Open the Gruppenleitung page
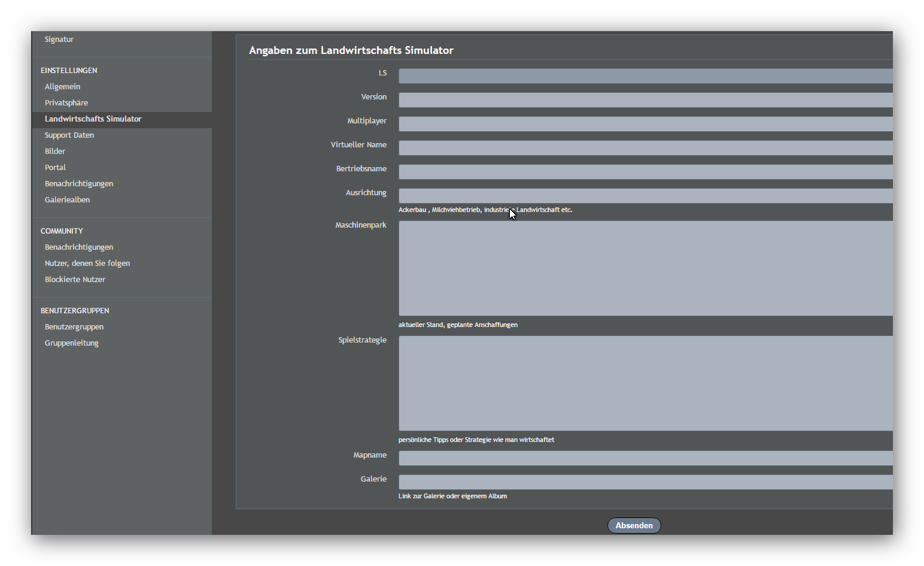The height and width of the screenshot is (566, 924). point(72,343)
